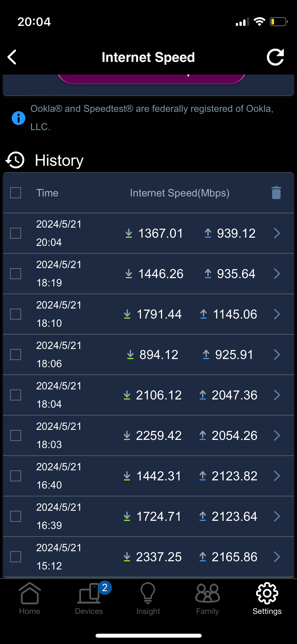Check the select-all box beside Time
The width and height of the screenshot is (297, 644).
pos(16,193)
